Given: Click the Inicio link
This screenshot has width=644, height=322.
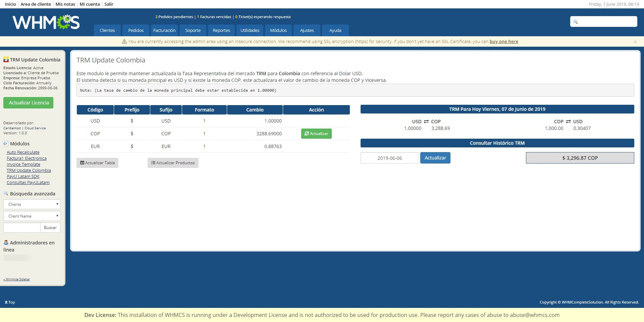Looking at the screenshot, I should (x=10, y=4).
